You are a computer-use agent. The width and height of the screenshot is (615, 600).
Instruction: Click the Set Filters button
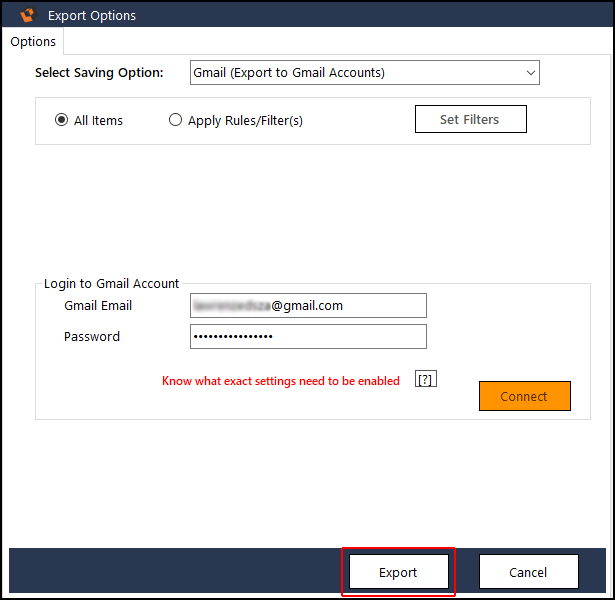(x=471, y=119)
